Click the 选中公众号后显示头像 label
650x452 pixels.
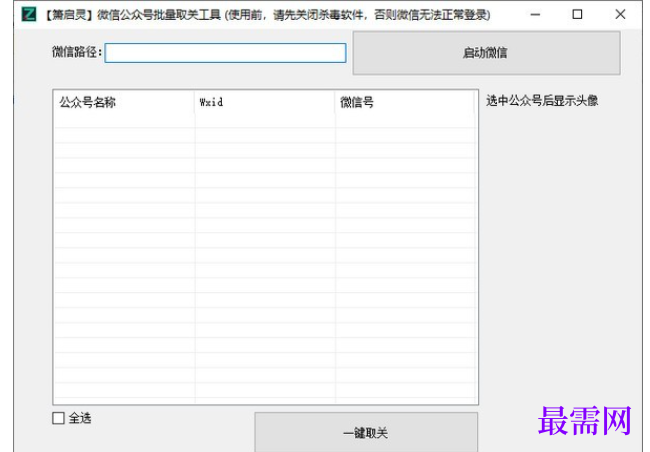click(542, 101)
